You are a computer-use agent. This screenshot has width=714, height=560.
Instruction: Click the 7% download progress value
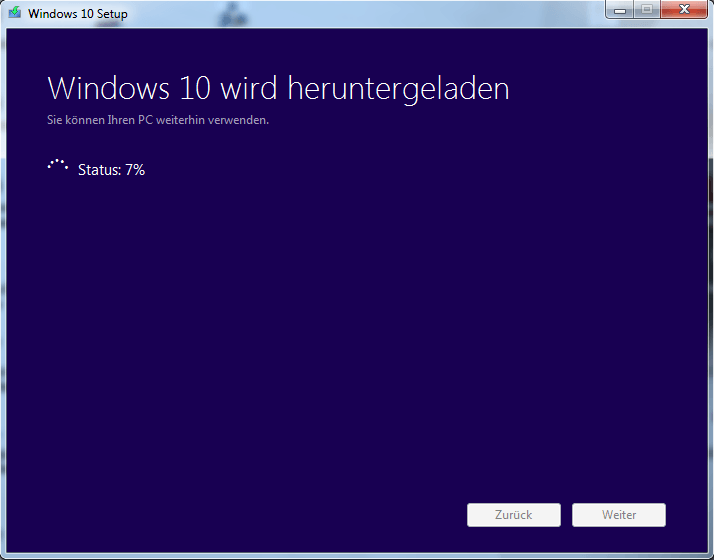[135, 170]
